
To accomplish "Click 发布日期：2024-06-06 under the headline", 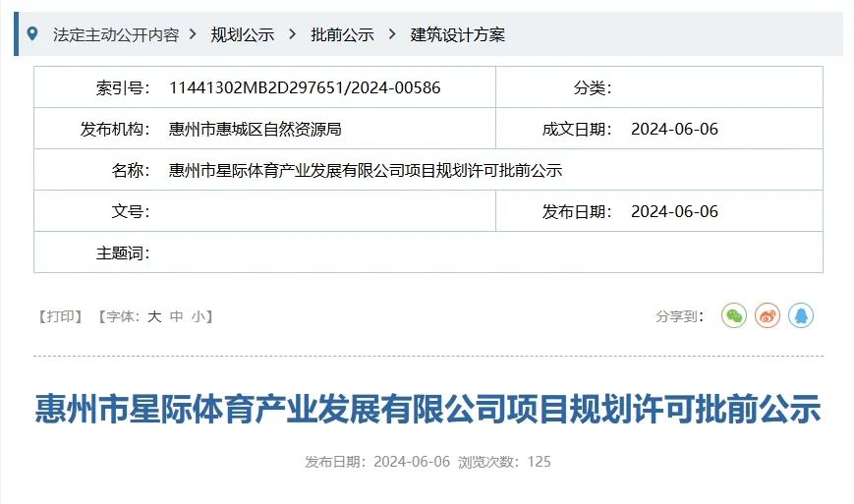I will (x=377, y=462).
